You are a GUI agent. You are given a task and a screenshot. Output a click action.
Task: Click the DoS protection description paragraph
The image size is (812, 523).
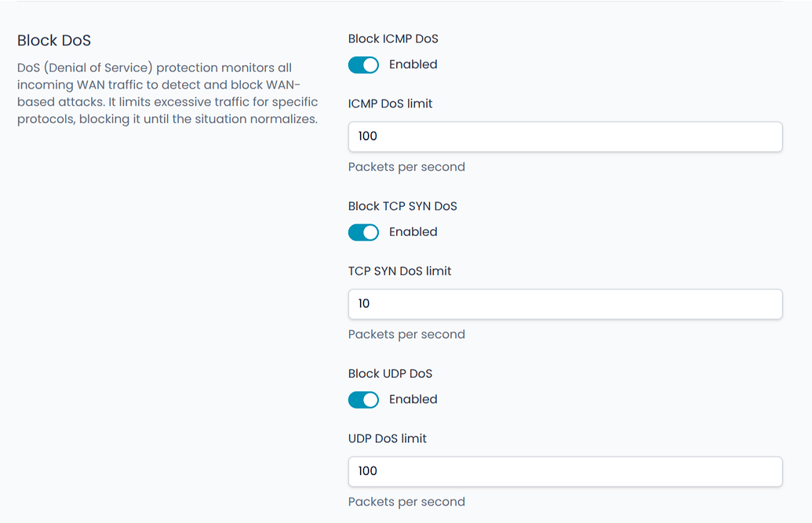point(167,94)
